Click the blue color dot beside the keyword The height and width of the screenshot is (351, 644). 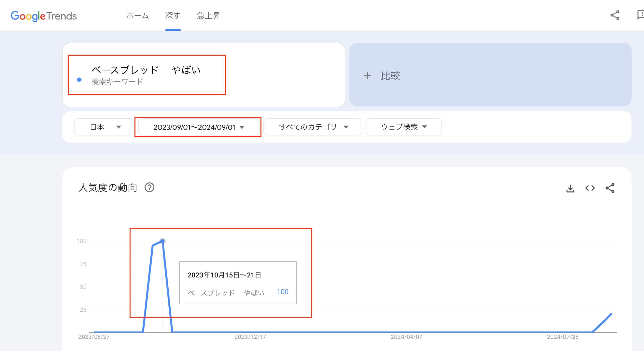tap(79, 80)
